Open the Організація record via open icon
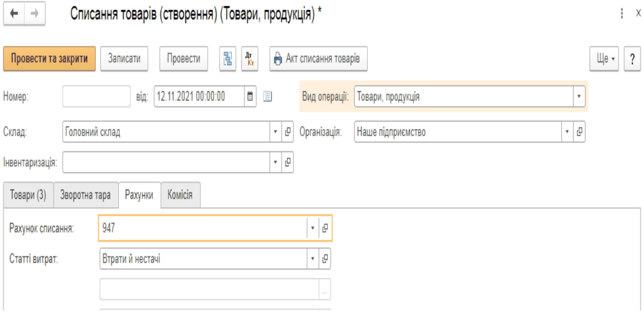 [x=579, y=132]
